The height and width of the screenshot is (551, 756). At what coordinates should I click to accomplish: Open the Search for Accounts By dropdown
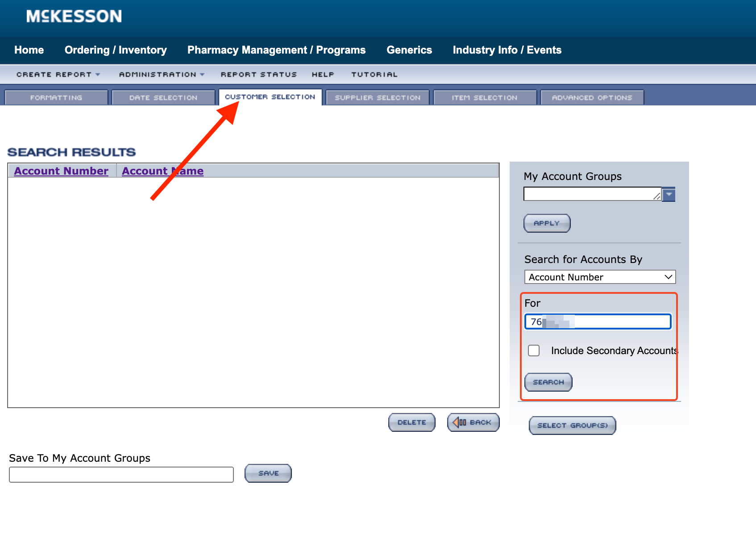click(599, 277)
